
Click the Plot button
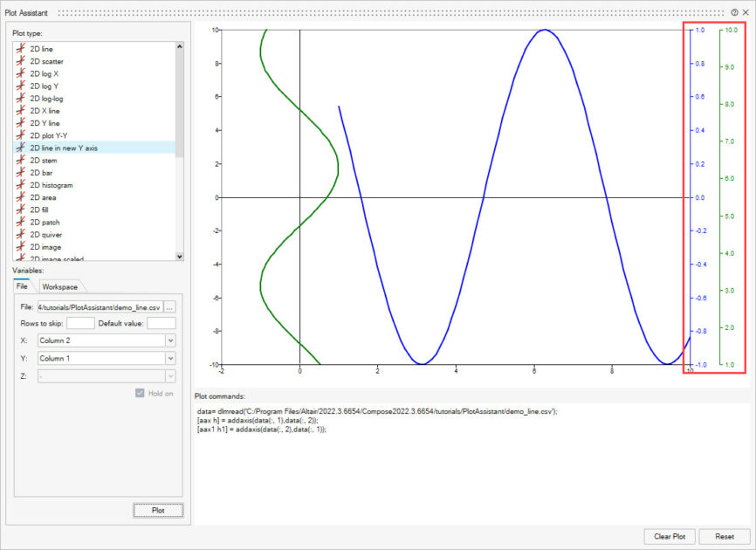click(x=158, y=510)
